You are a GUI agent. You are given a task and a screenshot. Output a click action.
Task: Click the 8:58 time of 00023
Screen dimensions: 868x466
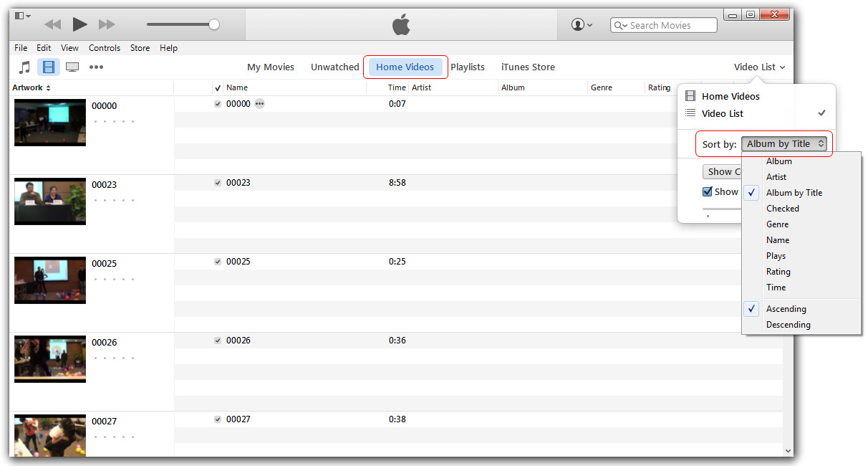[x=397, y=183]
